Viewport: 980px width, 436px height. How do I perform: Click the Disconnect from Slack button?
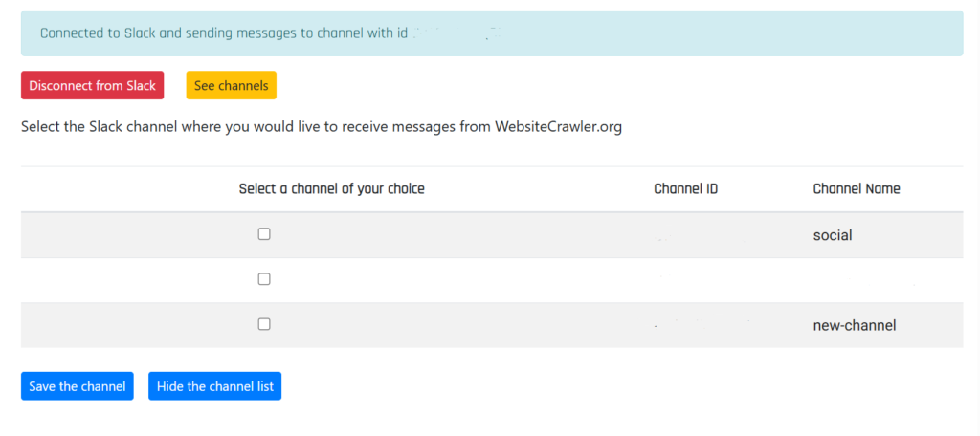93,86
